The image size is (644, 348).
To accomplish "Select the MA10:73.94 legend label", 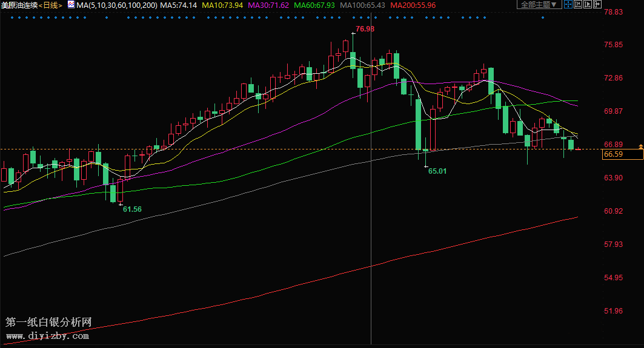I will (x=222, y=5).
